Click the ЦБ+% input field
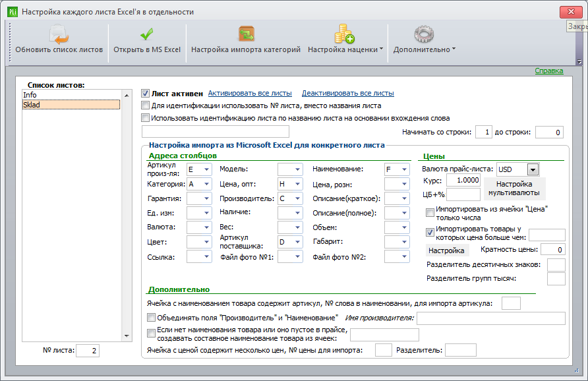 point(463,194)
